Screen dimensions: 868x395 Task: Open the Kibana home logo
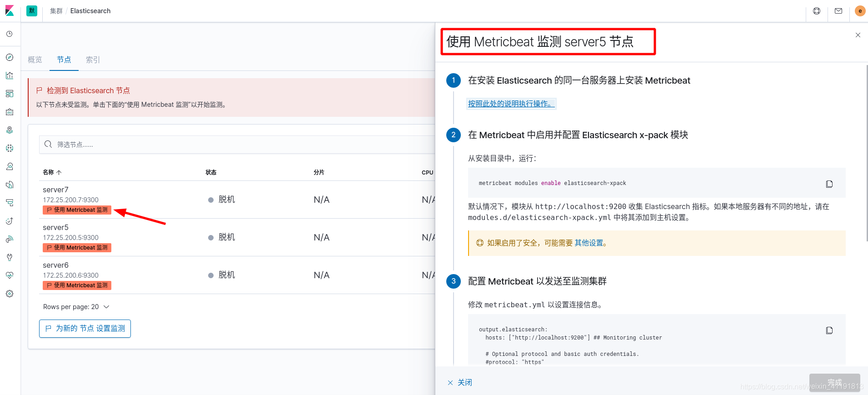10,10
